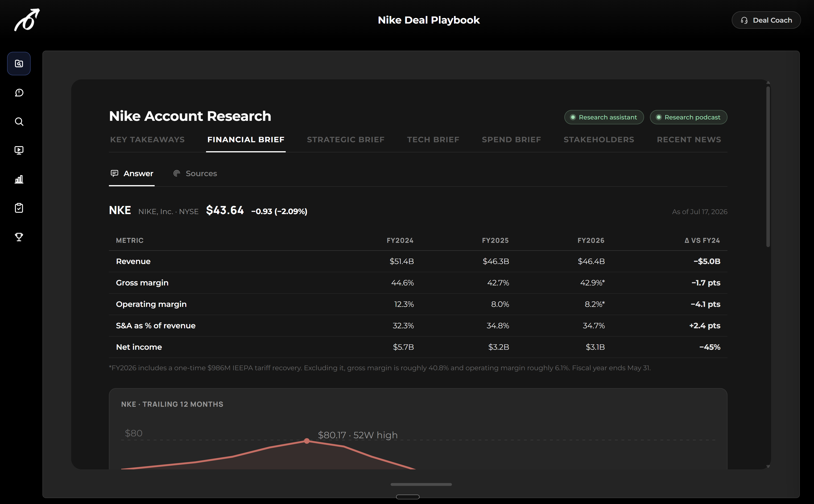Open the chat alert sidebar icon
The width and height of the screenshot is (814, 504).
point(19,93)
